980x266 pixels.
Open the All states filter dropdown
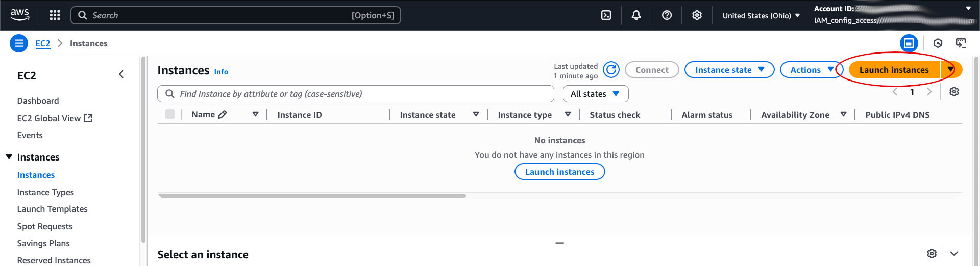point(596,94)
